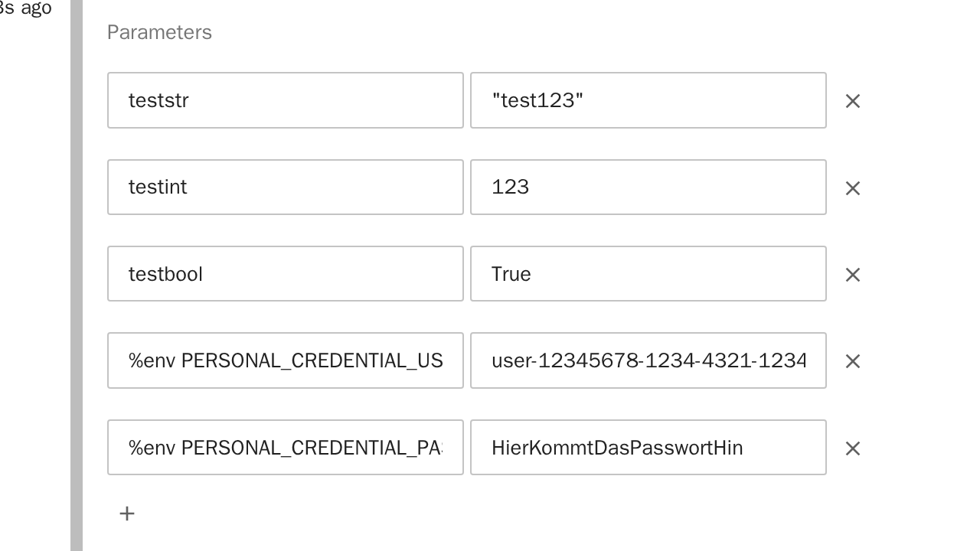Viewport: 980px width, 551px height.
Task: Click the value field containing 123
Action: point(648,187)
